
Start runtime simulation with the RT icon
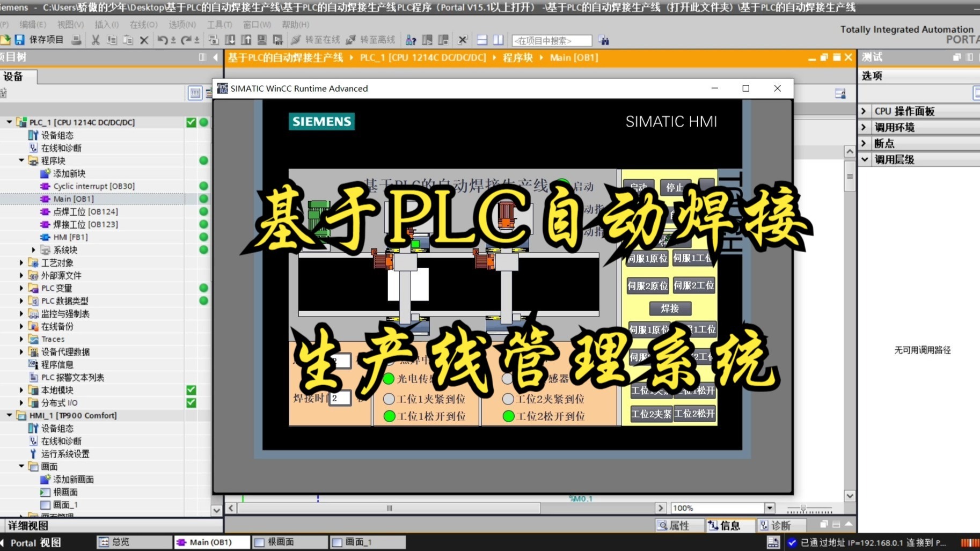(278, 40)
